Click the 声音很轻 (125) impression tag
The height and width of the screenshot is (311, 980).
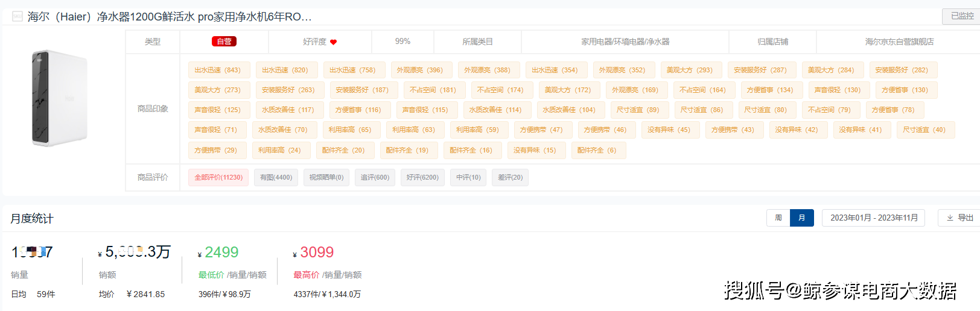pos(217,110)
